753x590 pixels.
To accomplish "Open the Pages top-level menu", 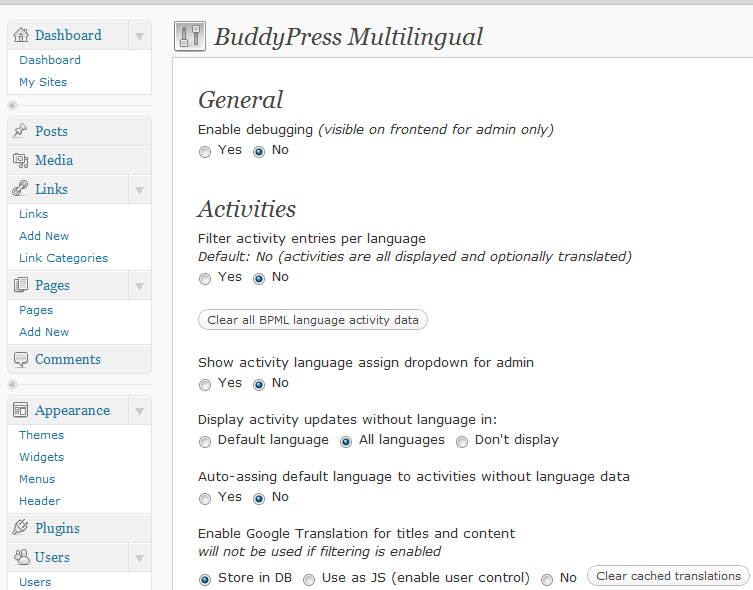I will click(52, 285).
